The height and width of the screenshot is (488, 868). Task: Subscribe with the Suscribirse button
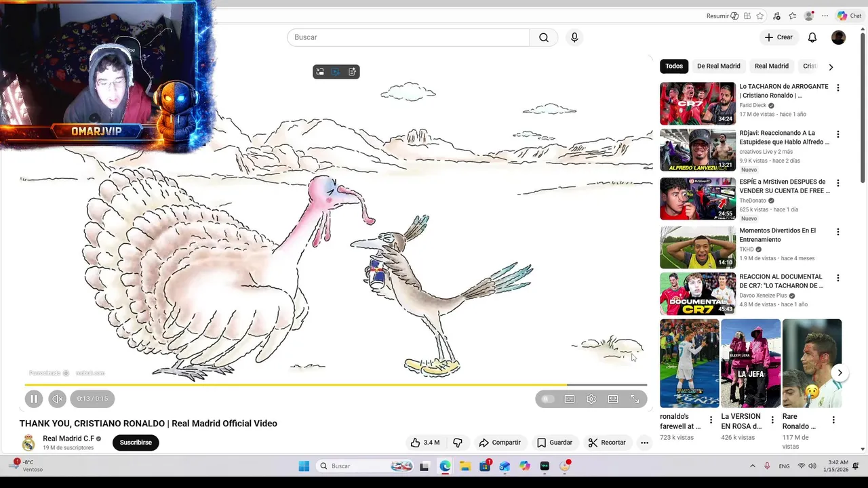tap(136, 443)
